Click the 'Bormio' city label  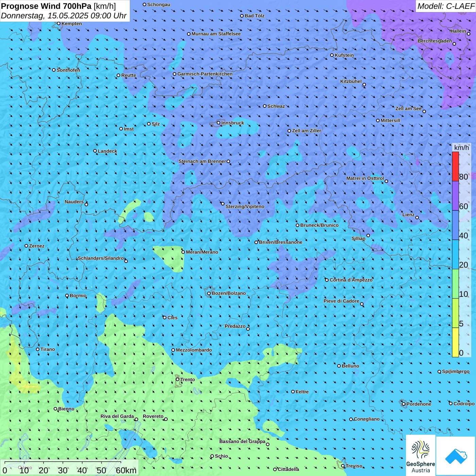point(78,295)
